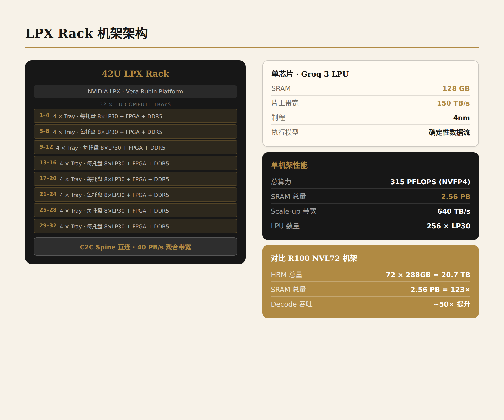The height and width of the screenshot is (420, 504).
Task: Click the "2.56 PB = 123×" value
Action: (x=440, y=290)
